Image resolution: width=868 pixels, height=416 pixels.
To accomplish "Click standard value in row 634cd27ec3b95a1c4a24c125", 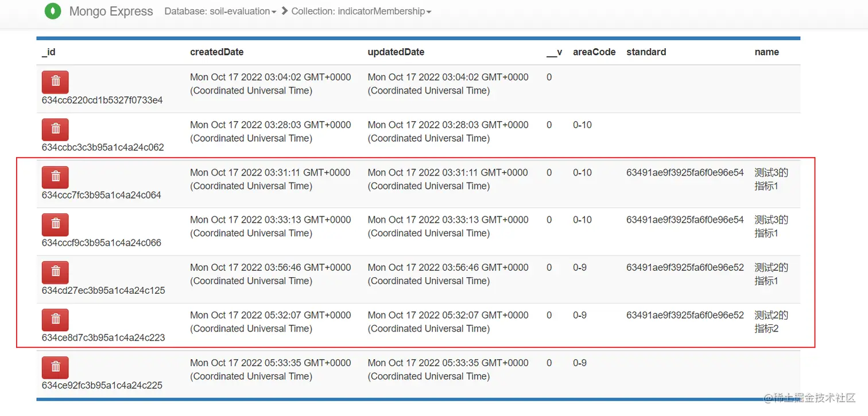I will 685,267.
